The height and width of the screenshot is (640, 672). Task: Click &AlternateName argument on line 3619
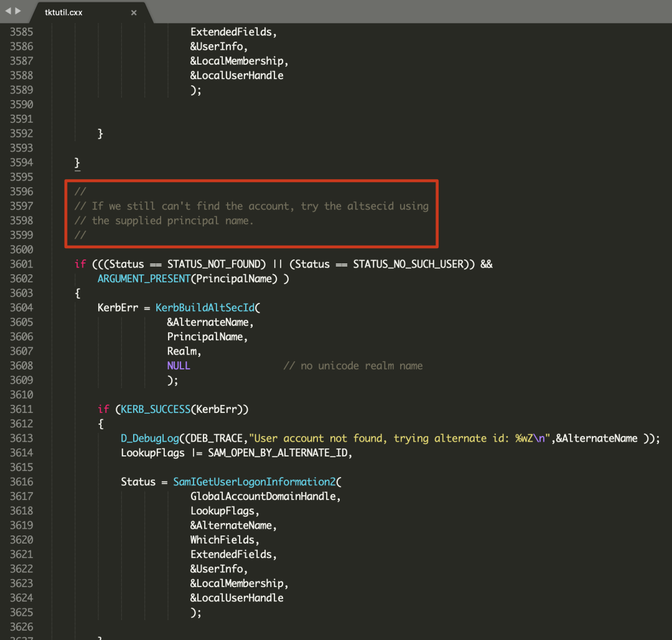231,525
